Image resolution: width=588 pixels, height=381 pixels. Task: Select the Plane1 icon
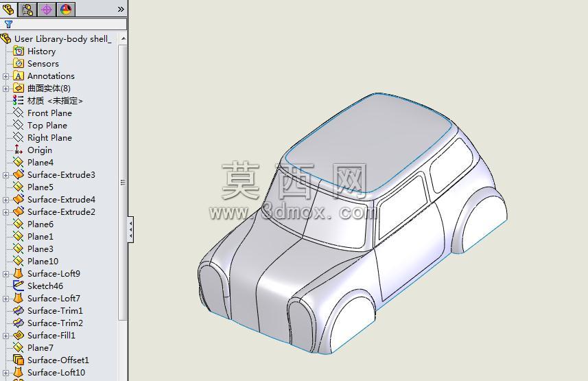(19, 236)
